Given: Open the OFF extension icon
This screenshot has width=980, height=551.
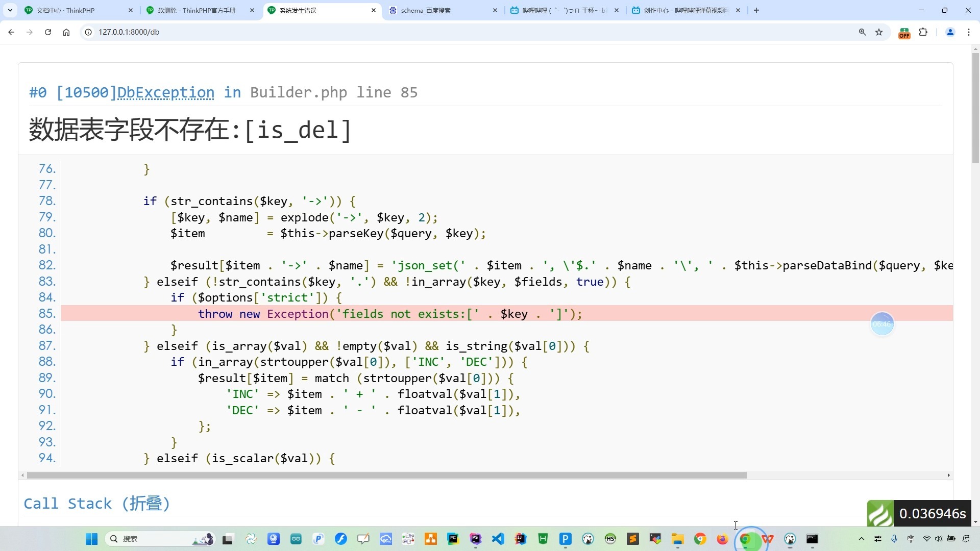Looking at the screenshot, I should click(x=904, y=33).
